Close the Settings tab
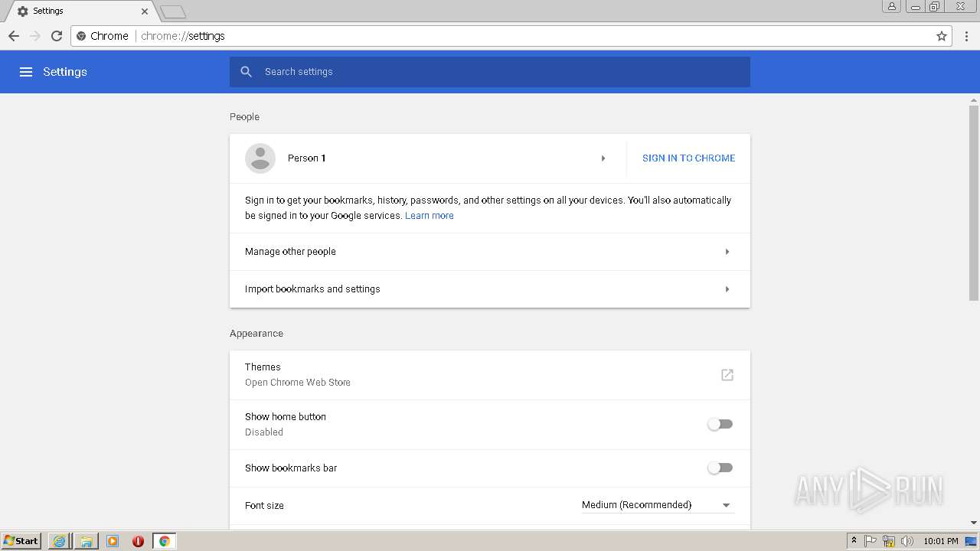 pyautogui.click(x=145, y=11)
